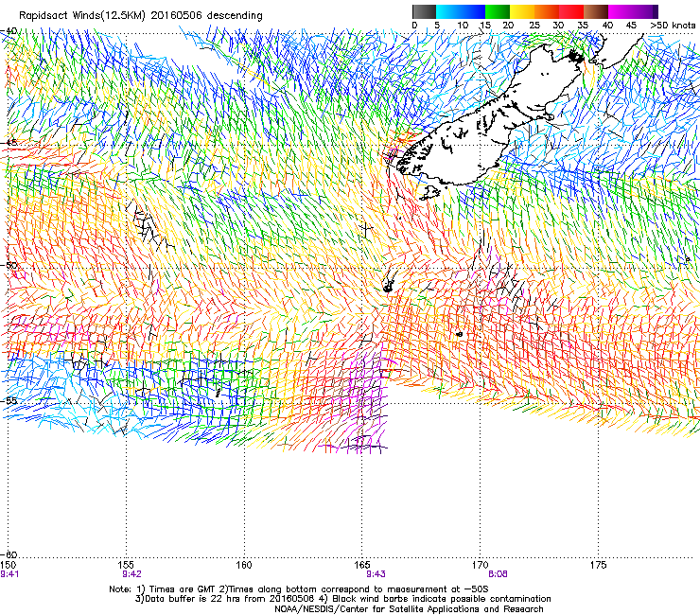Click the green 15-20 knots legend segment
The width and height of the screenshot is (700, 615).
pyautogui.click(x=498, y=11)
